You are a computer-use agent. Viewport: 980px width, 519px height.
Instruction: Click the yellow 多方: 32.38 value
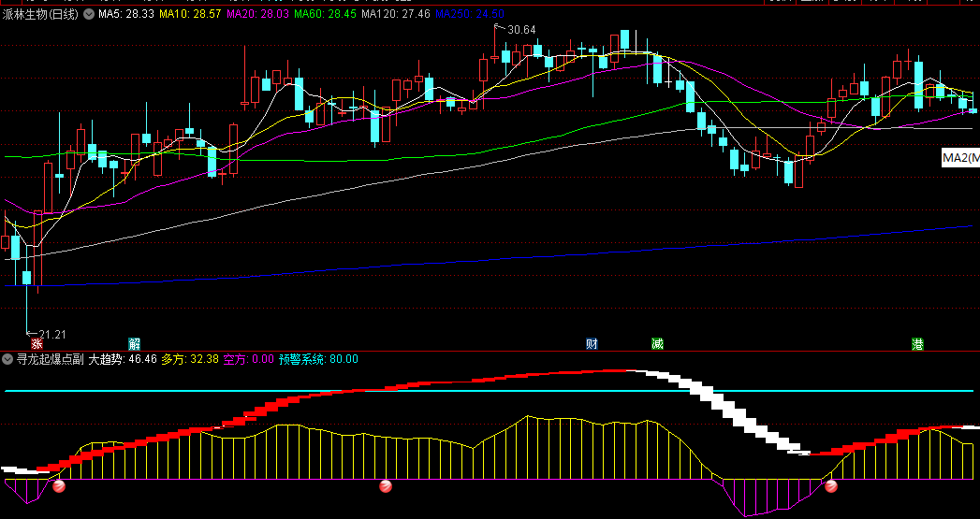click(190, 359)
